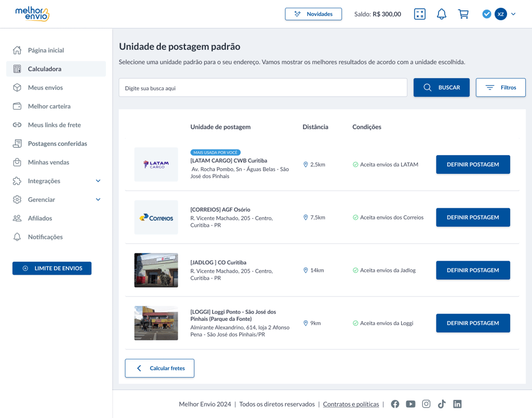Define postagem for JADLOG CO Curitiba

coord(473,270)
